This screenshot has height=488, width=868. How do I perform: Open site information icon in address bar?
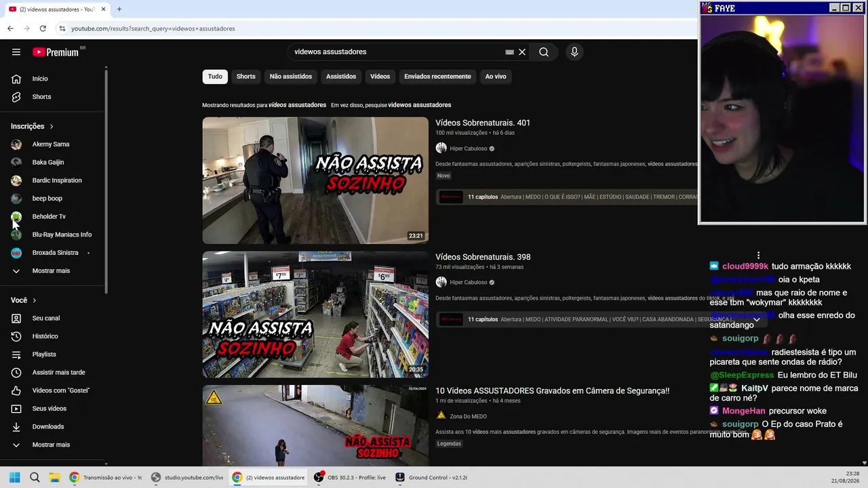[x=62, y=28]
